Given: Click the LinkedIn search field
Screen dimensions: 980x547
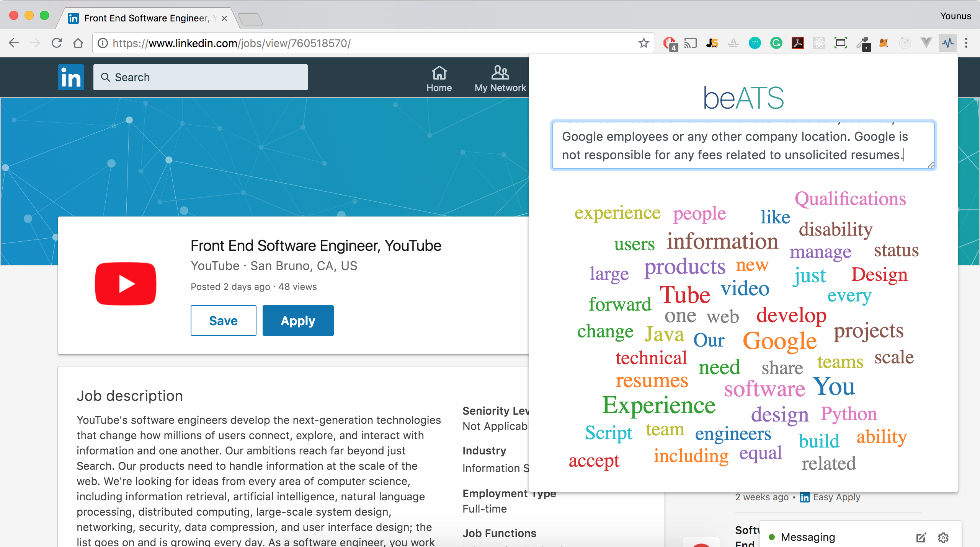Looking at the screenshot, I should pos(201,77).
